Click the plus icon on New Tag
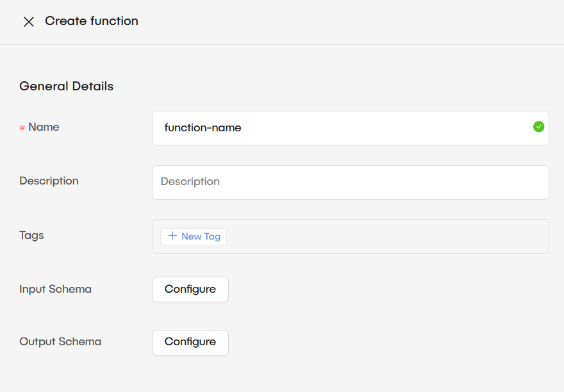This screenshot has height=392, width=564. (x=172, y=236)
